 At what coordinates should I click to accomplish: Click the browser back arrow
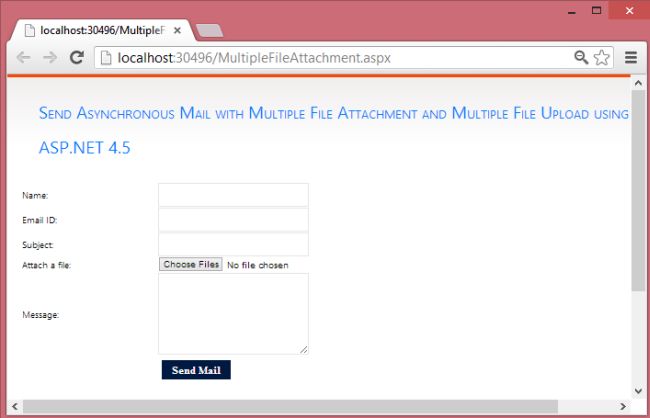[x=24, y=58]
